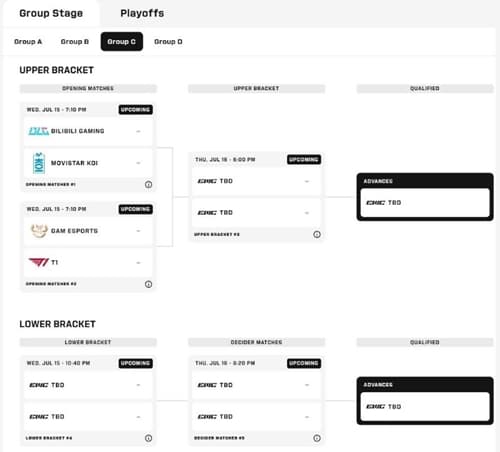Click the Bilibili Gaming team logo
The image size is (500, 452).
(39, 131)
